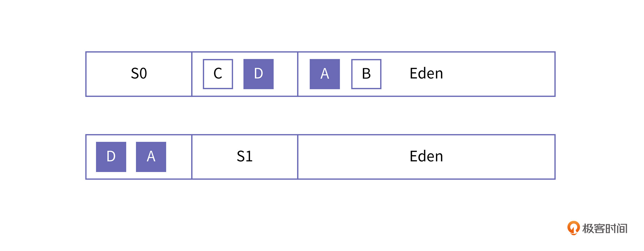Click the outlined C box in the top row
This screenshot has width=644, height=251.
click(218, 74)
